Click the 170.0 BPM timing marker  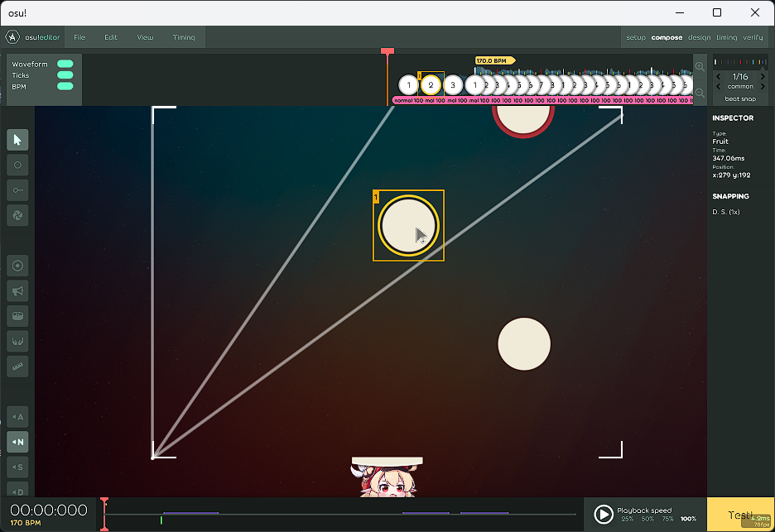click(x=495, y=60)
